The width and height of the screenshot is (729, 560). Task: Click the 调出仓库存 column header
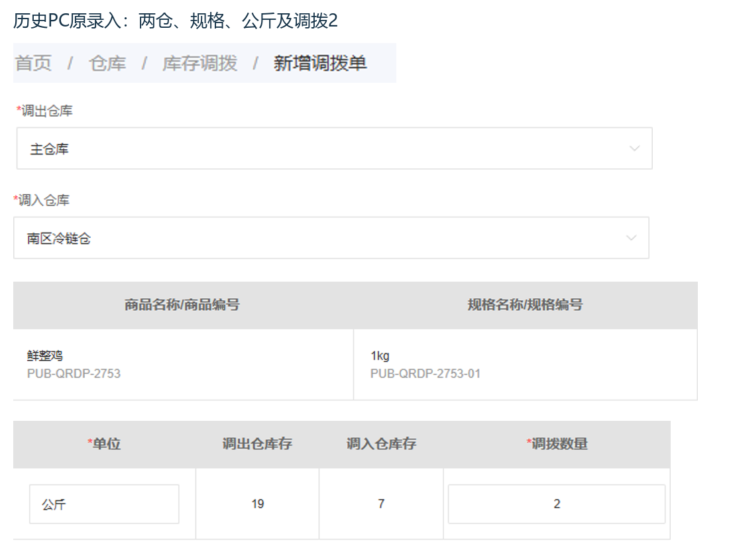tap(257, 444)
